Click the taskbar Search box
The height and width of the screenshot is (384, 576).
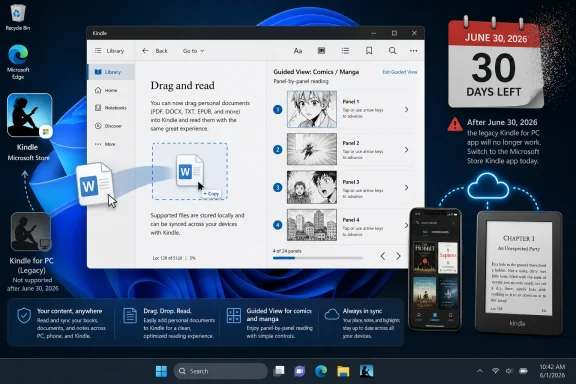pyautogui.click(x=220, y=371)
